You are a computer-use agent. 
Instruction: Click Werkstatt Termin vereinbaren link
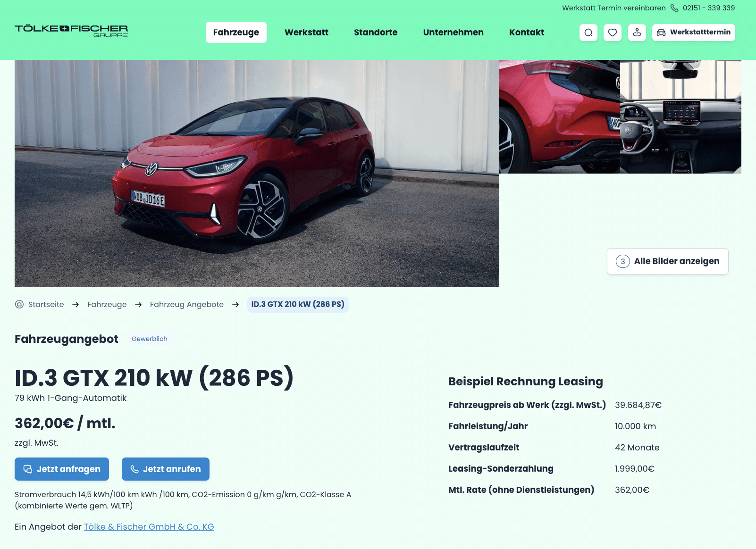[613, 8]
